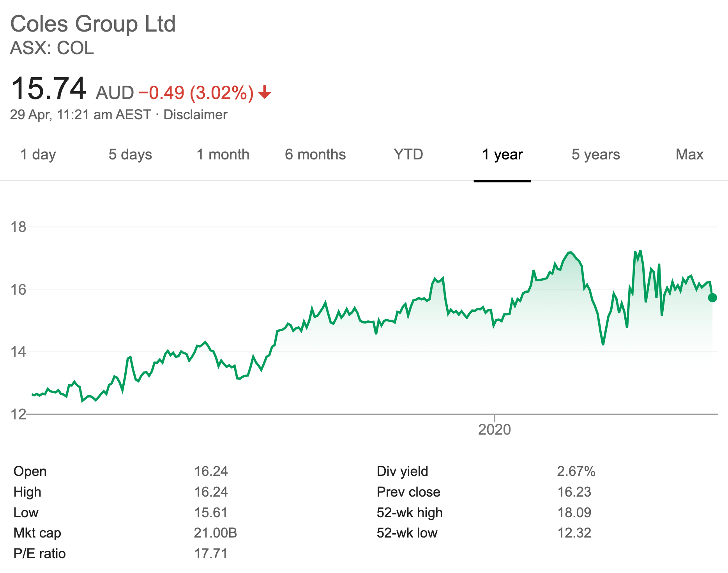Open the 1 month chart view
728x573 pixels.
223,154
